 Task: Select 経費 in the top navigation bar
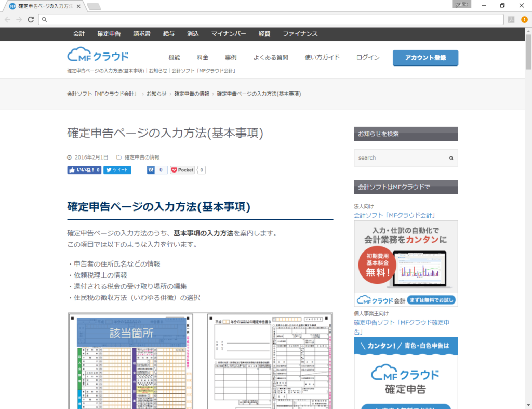pos(263,33)
